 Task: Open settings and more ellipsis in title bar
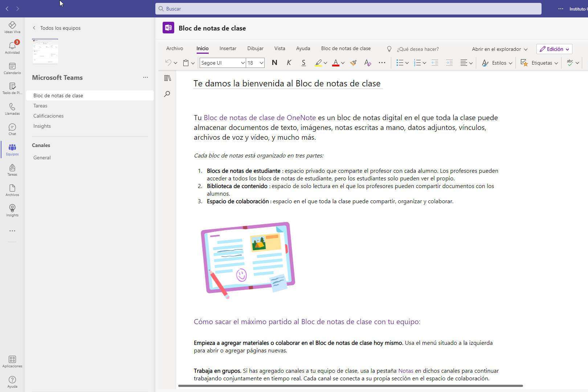pos(561,9)
